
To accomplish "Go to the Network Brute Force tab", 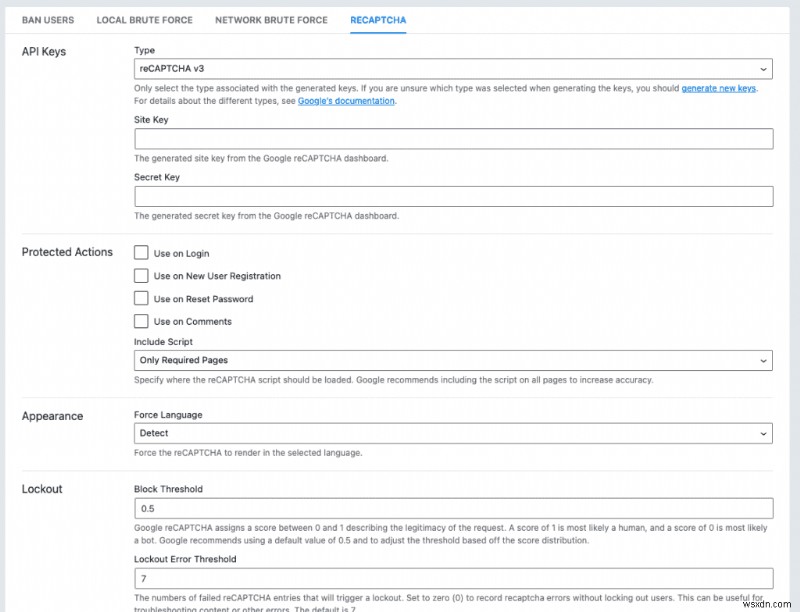I will tap(271, 20).
